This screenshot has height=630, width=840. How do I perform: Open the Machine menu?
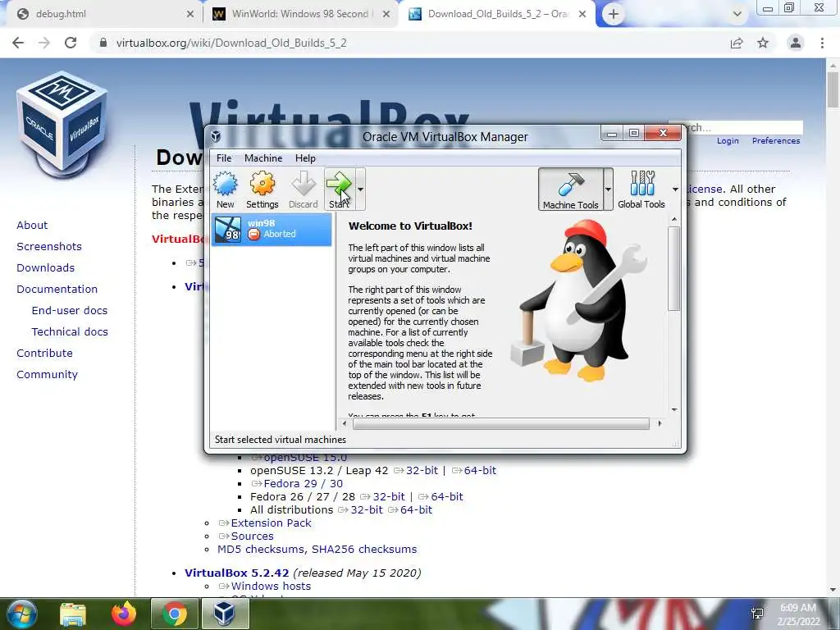pyautogui.click(x=263, y=158)
